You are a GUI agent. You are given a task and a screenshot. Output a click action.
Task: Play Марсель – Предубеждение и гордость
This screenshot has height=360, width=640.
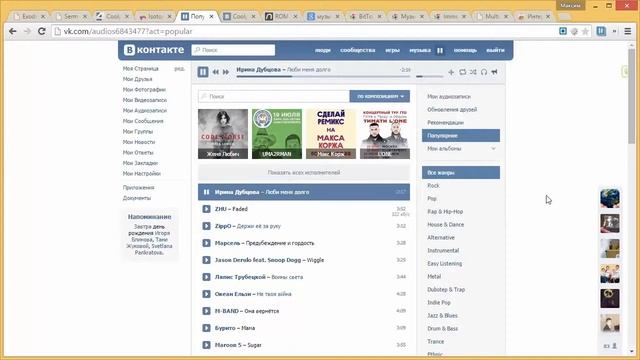[x=207, y=243]
